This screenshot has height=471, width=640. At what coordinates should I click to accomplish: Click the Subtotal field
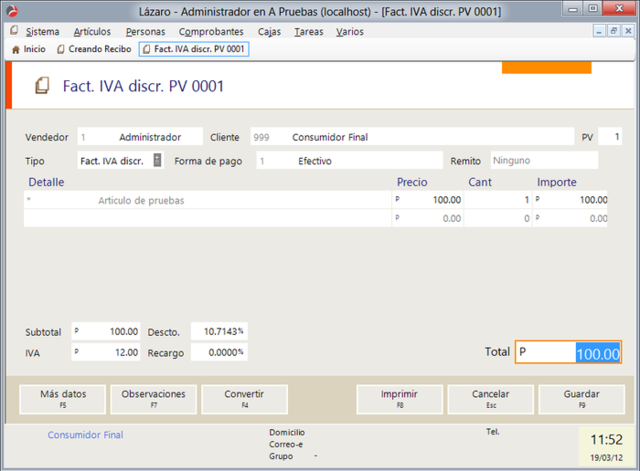click(x=106, y=331)
